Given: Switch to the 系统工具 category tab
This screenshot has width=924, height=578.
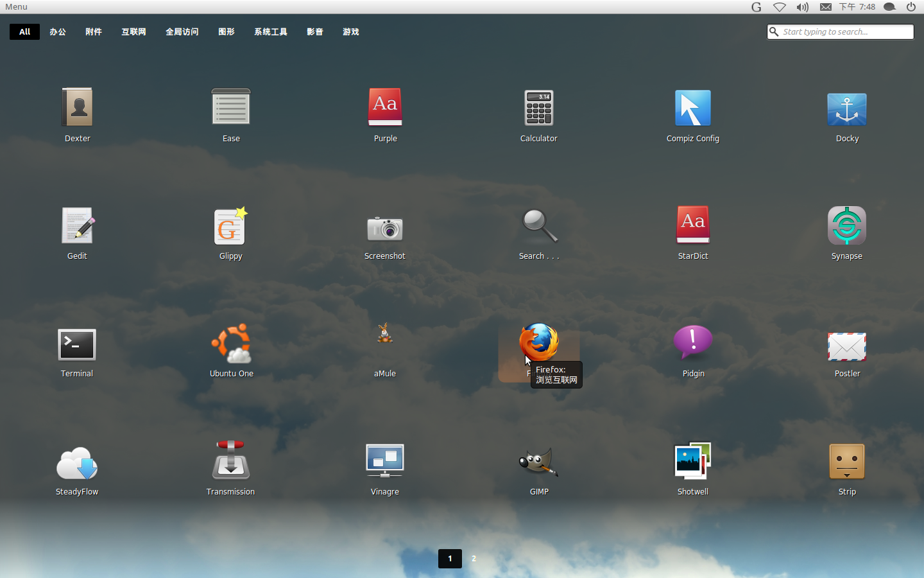Looking at the screenshot, I should click(x=271, y=31).
